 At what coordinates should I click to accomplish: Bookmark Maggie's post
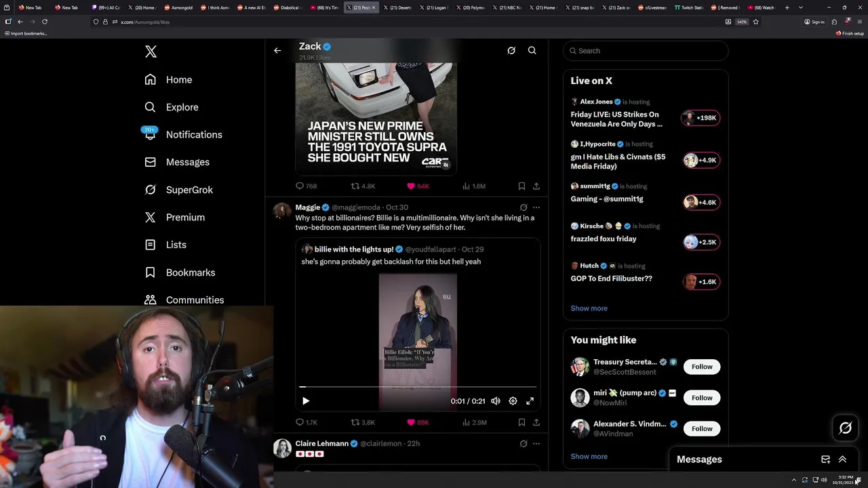click(x=521, y=422)
